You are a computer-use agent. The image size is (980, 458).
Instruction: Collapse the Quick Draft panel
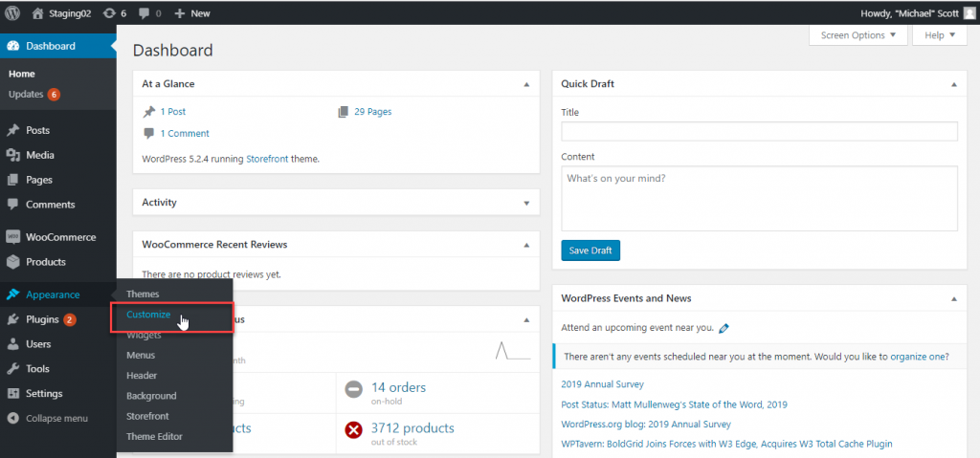[x=954, y=84]
